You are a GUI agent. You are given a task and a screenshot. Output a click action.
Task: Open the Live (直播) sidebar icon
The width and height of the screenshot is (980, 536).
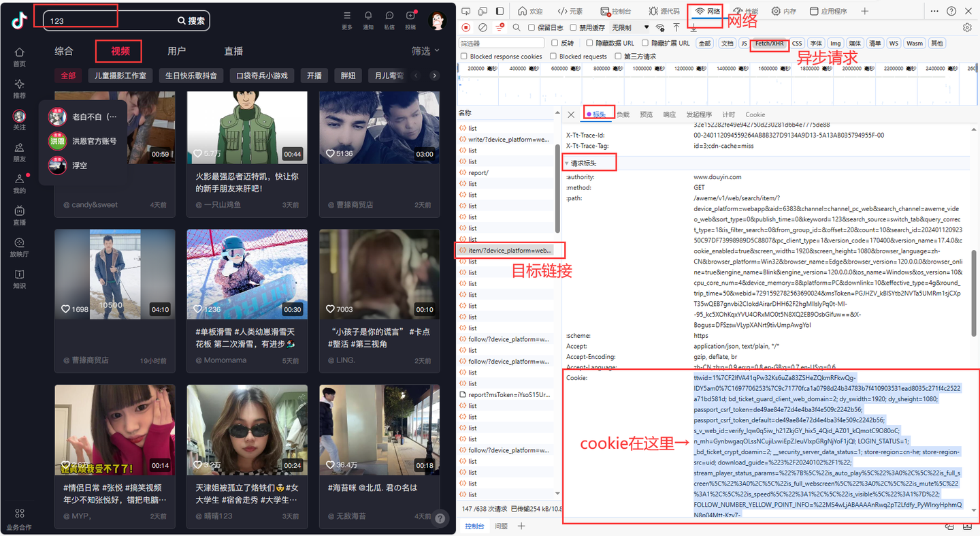pos(19,215)
